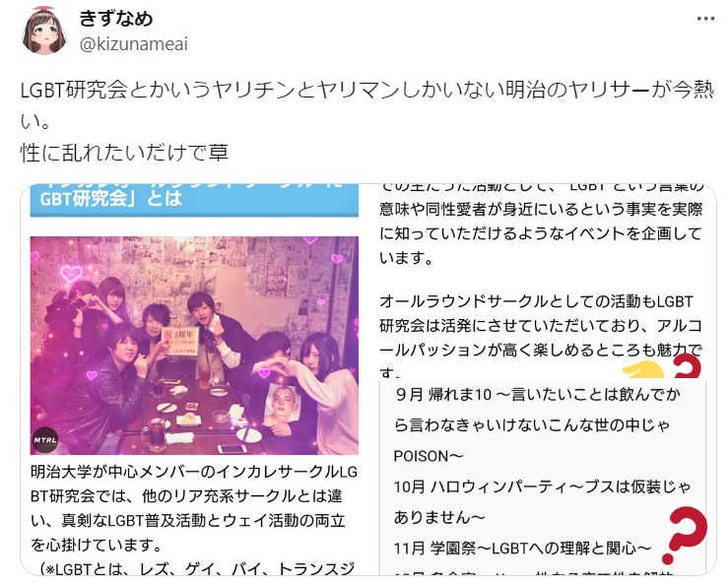Click the tweet text starting with LGBT研究会
728x582 pixels.
(x=366, y=105)
